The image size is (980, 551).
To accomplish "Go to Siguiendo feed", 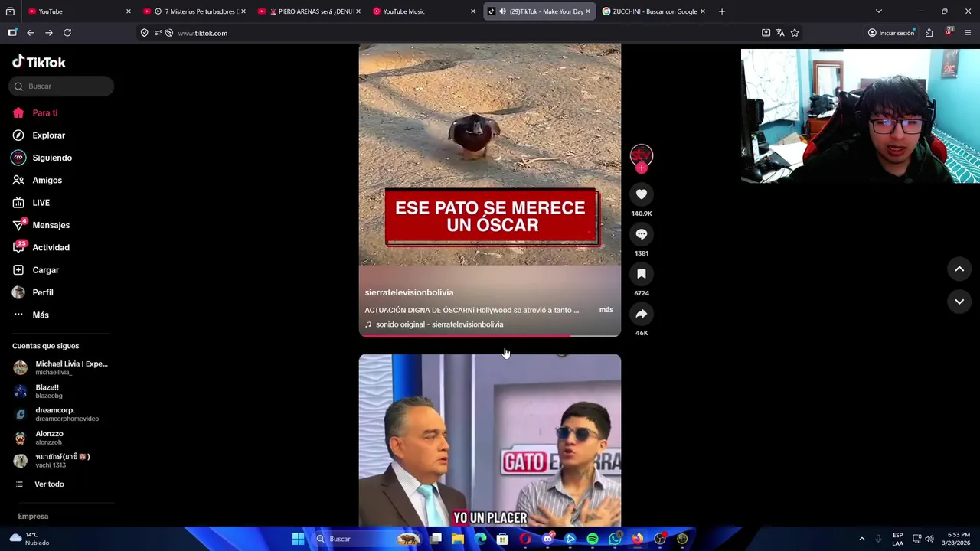I will (41, 158).
